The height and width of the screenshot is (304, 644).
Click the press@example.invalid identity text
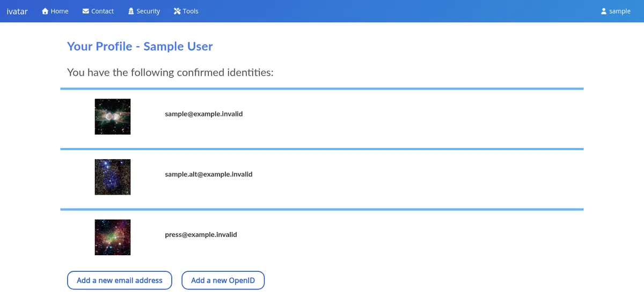point(201,235)
